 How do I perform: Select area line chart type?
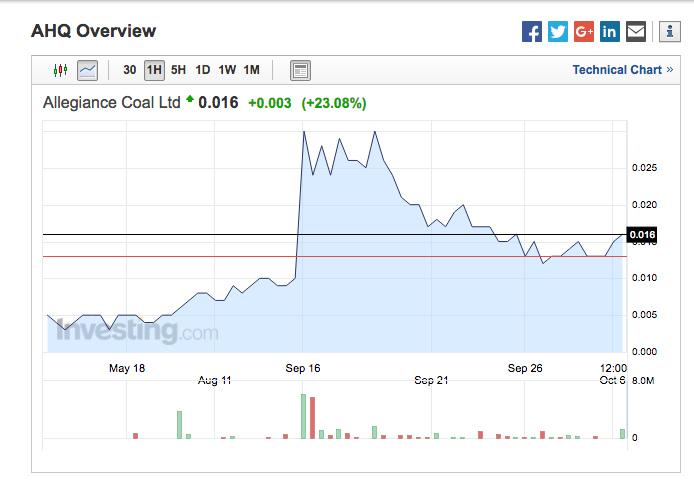(87, 70)
